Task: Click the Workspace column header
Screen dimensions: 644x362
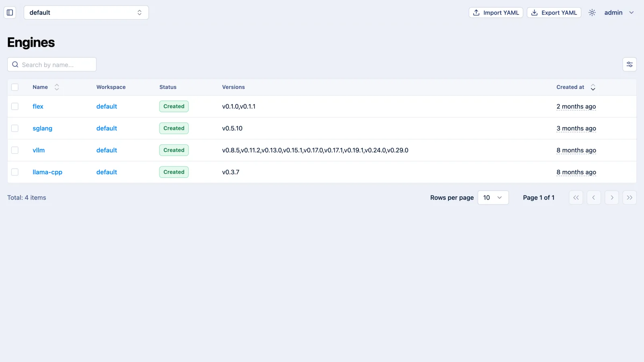Action: [x=111, y=87]
